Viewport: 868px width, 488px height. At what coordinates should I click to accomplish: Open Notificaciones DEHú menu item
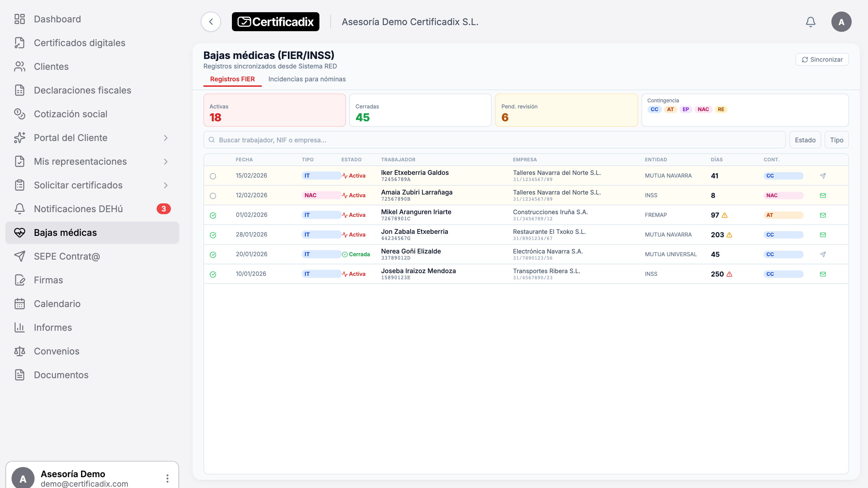[x=92, y=209]
